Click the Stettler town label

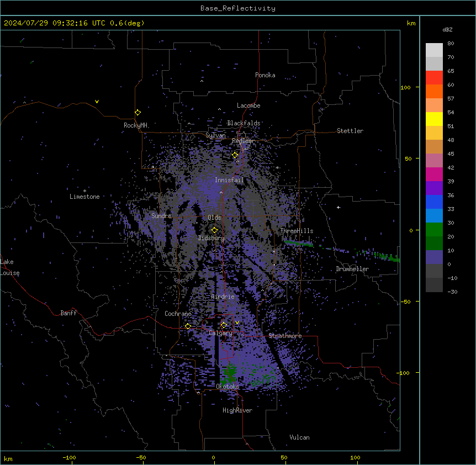coord(350,131)
